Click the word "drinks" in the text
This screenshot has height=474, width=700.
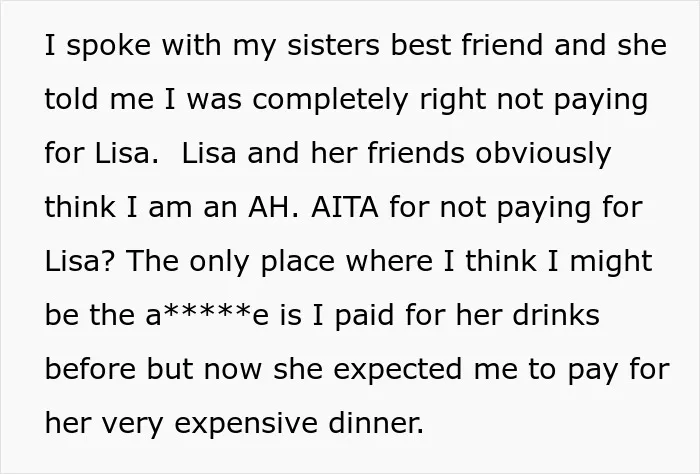556,314
